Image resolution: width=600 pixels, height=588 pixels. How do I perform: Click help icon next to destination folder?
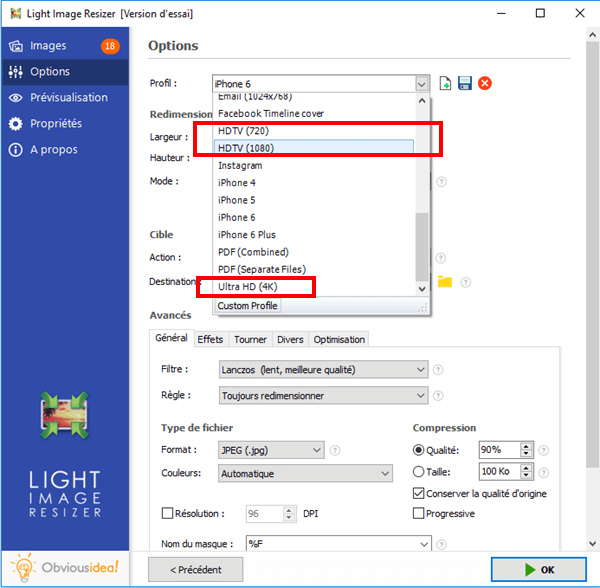click(465, 282)
